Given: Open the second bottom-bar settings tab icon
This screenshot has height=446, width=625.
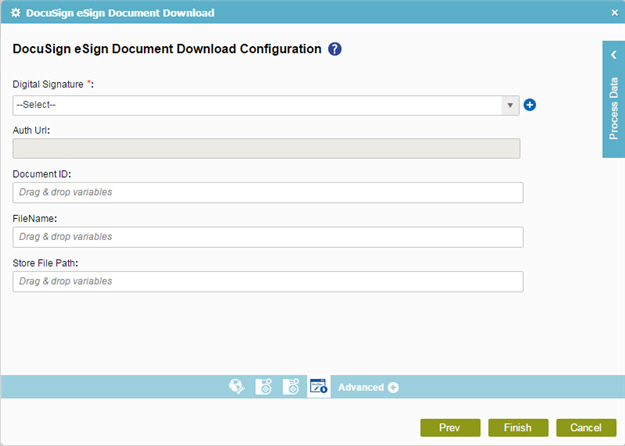Looking at the screenshot, I should tap(264, 387).
